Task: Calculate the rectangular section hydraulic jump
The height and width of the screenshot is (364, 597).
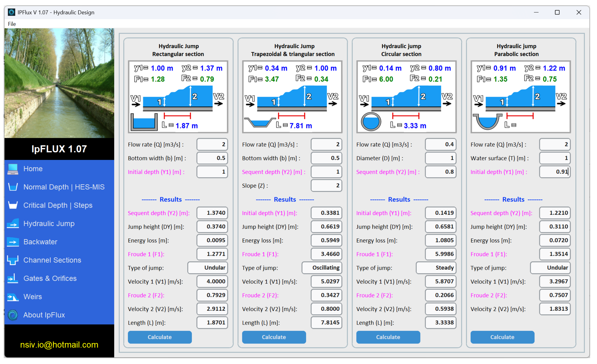Action: [160, 337]
